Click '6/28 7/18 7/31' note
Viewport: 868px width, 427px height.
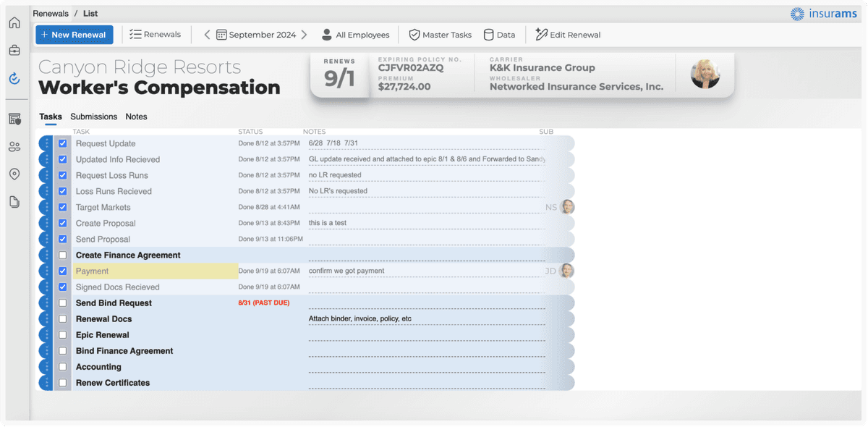333,143
